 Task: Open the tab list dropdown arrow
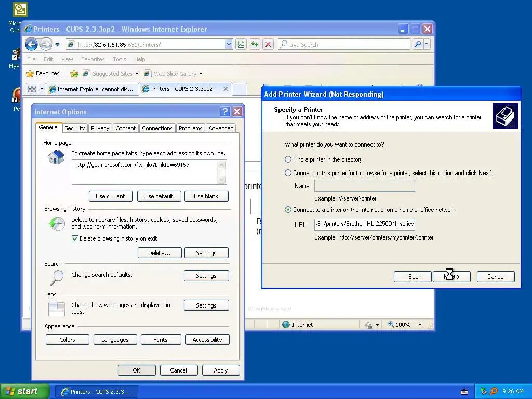[42, 89]
